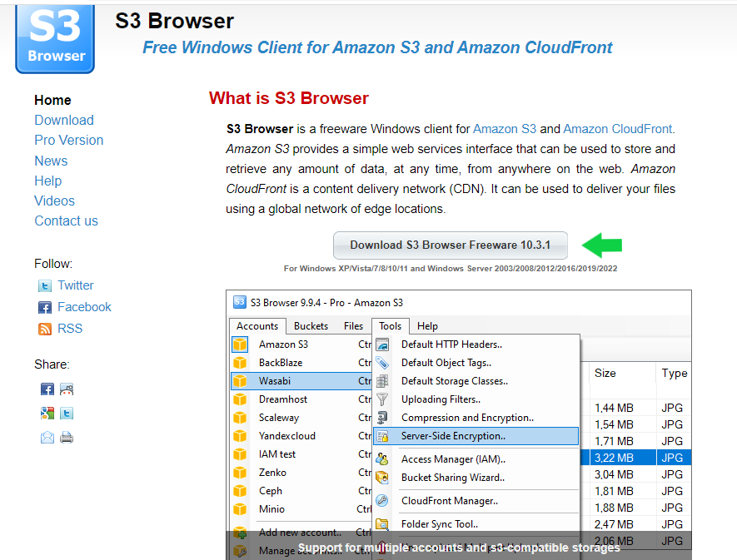This screenshot has width=737, height=560.
Task: Open the Help menu in the app screenshot
Action: (x=427, y=326)
